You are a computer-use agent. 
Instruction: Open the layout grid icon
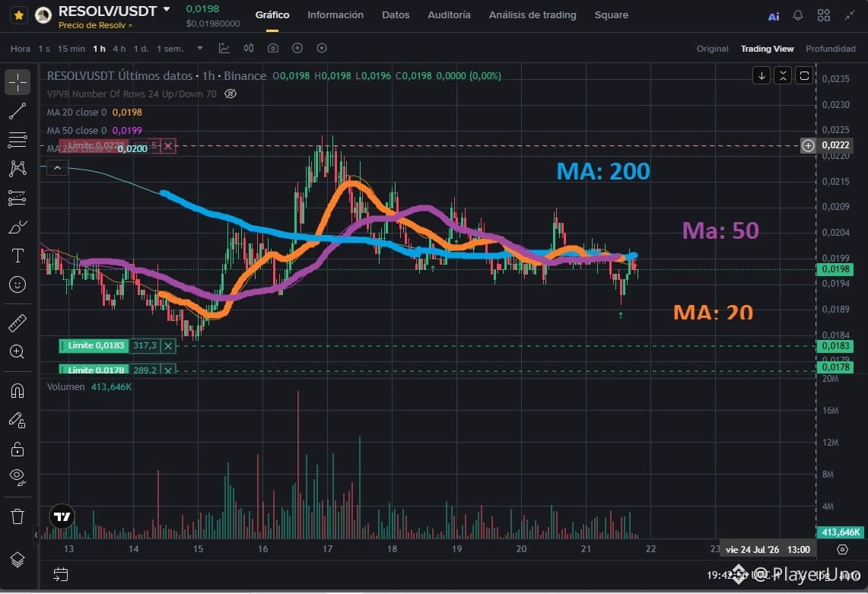824,15
